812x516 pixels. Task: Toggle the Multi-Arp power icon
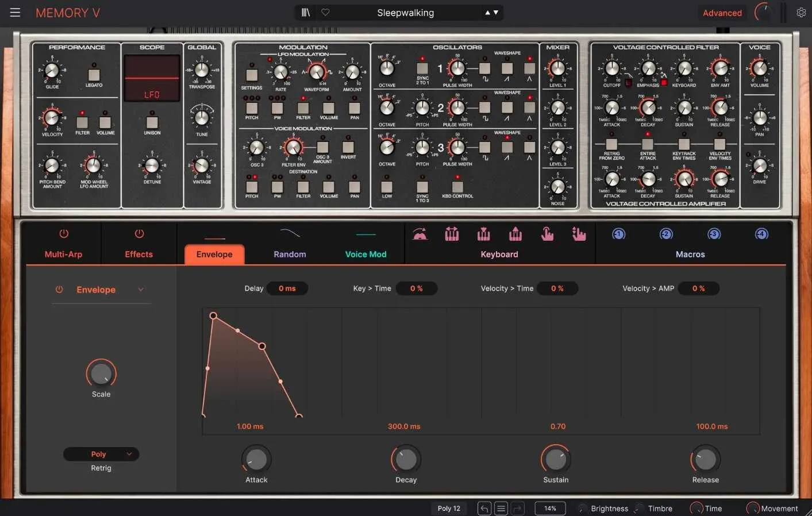[64, 234]
